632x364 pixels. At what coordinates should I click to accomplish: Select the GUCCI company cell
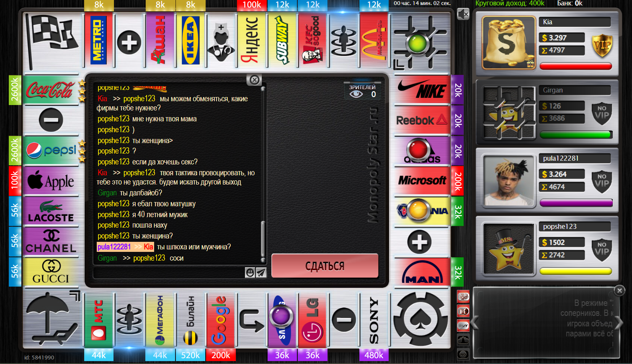tap(51, 272)
